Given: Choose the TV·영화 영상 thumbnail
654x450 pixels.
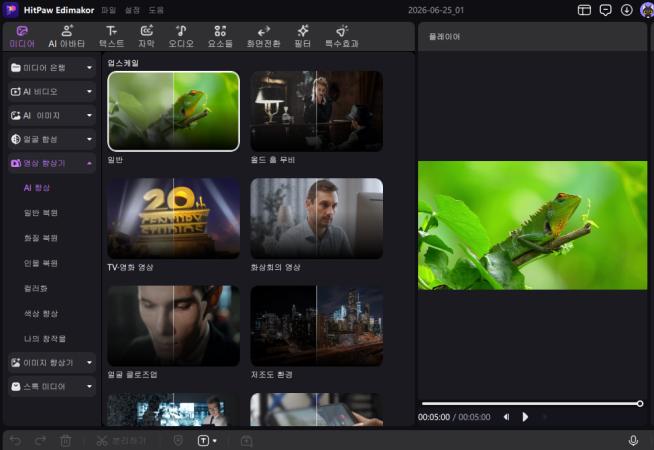Looking at the screenshot, I should (x=174, y=218).
